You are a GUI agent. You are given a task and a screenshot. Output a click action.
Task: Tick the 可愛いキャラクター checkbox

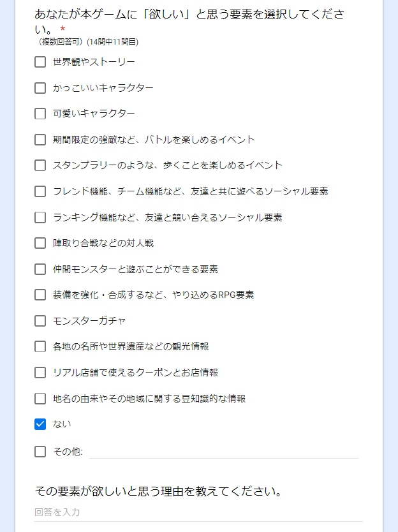(40, 114)
